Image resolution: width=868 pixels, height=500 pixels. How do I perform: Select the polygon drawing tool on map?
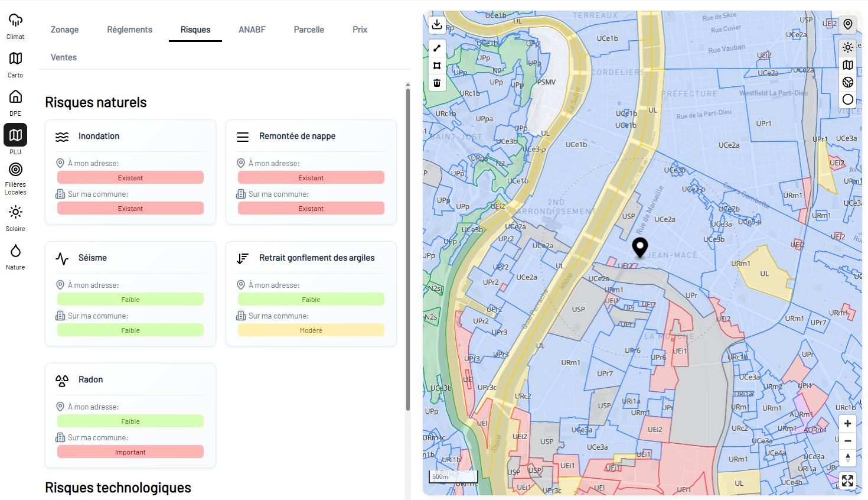[x=437, y=66]
